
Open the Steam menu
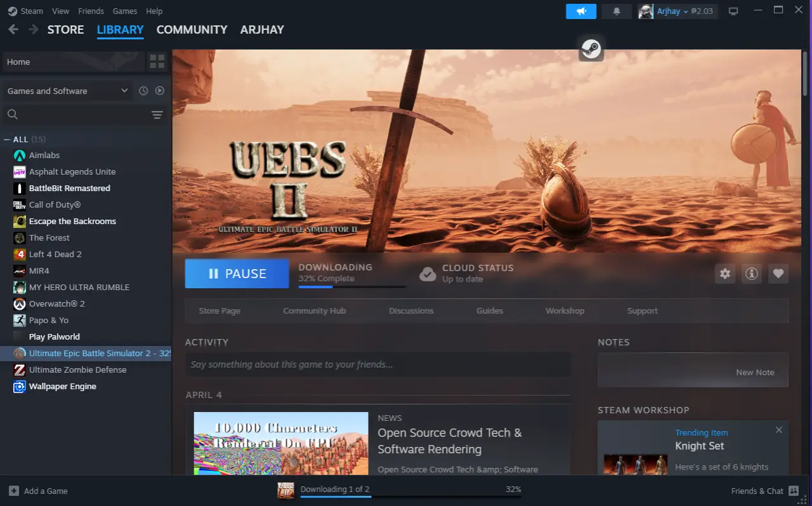(32, 11)
